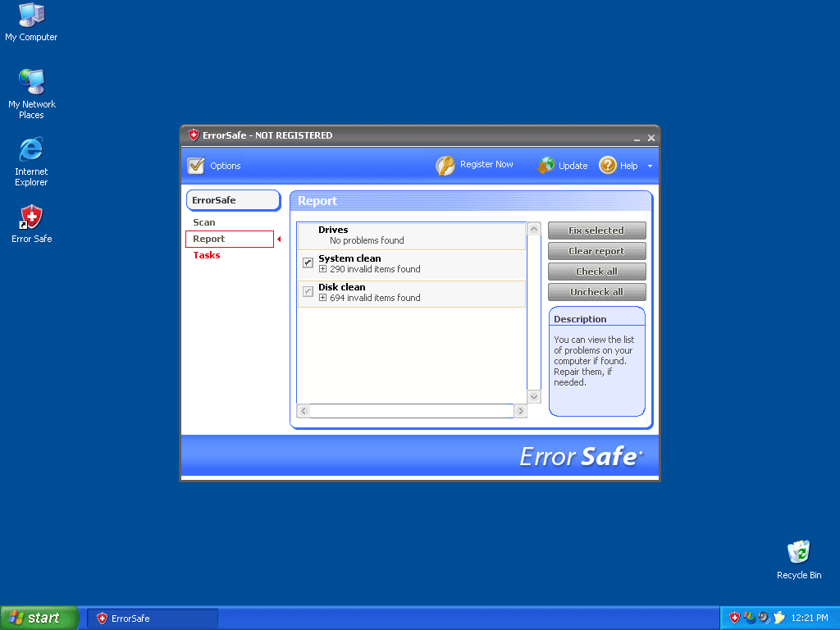The width and height of the screenshot is (840, 630).
Task: Open the Internet Explorer desktop icon
Action: pos(31,150)
